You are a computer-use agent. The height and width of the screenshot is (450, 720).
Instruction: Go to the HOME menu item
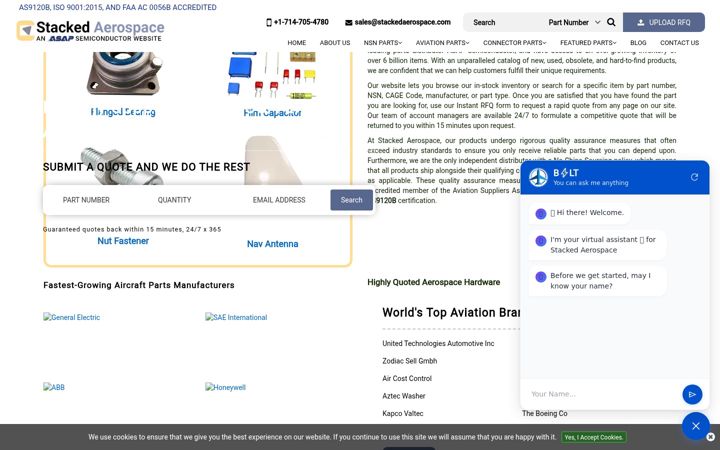(x=297, y=43)
